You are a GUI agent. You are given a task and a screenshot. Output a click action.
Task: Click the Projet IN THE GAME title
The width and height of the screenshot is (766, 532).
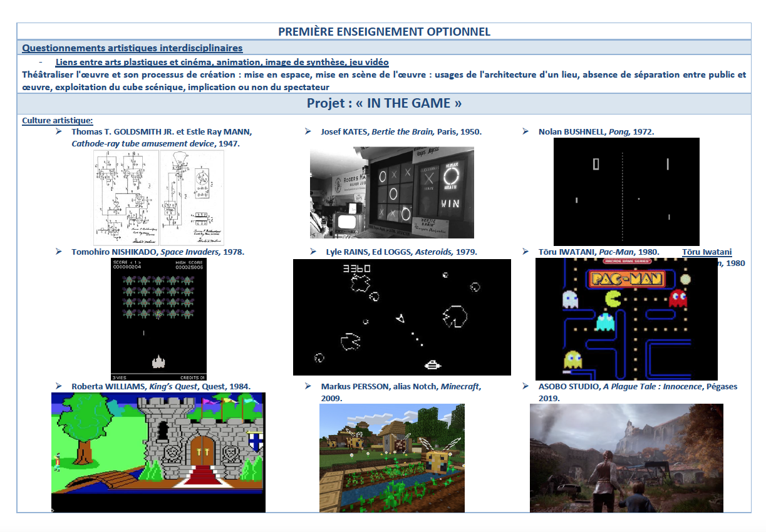[384, 103]
